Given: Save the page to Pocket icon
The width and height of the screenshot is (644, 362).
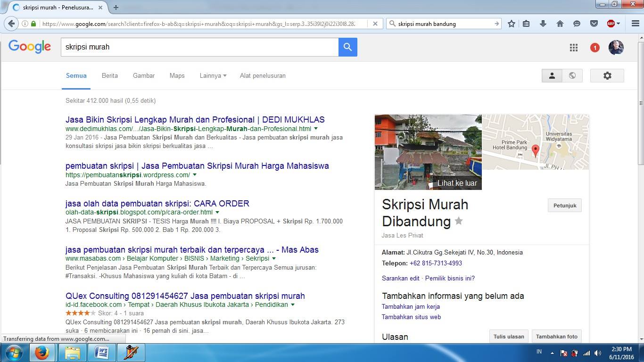Looking at the screenshot, I should (594, 24).
